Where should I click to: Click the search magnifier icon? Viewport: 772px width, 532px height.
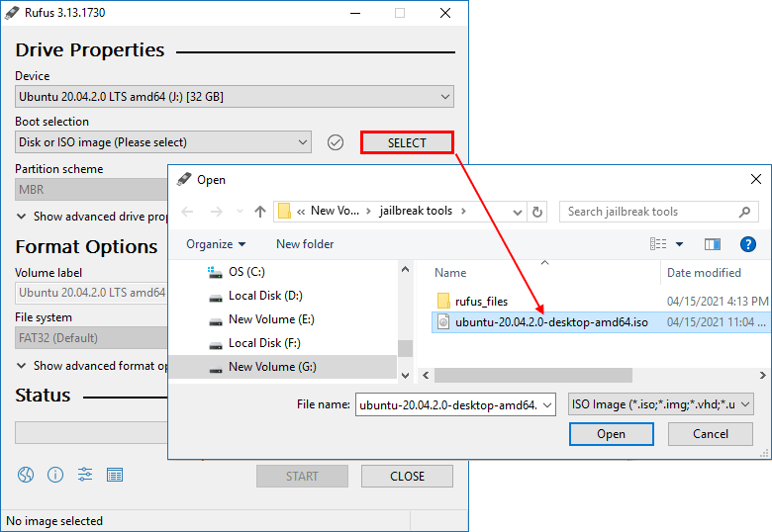point(744,212)
